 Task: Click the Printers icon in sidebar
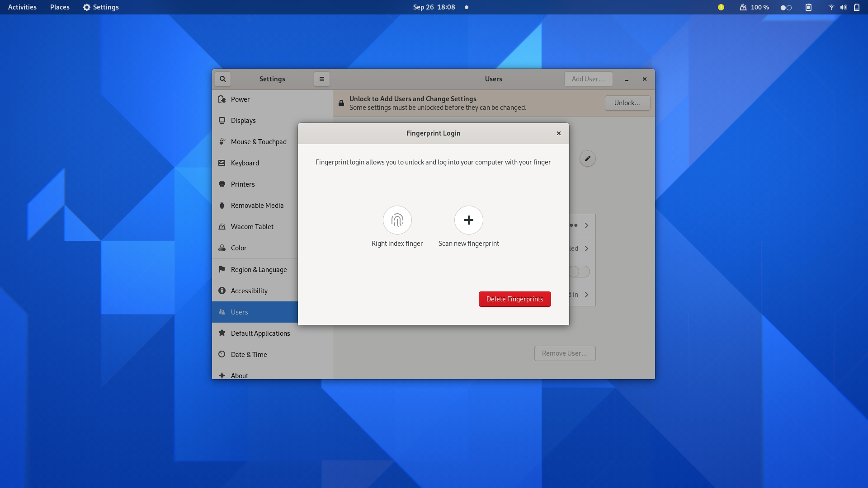[x=222, y=184]
